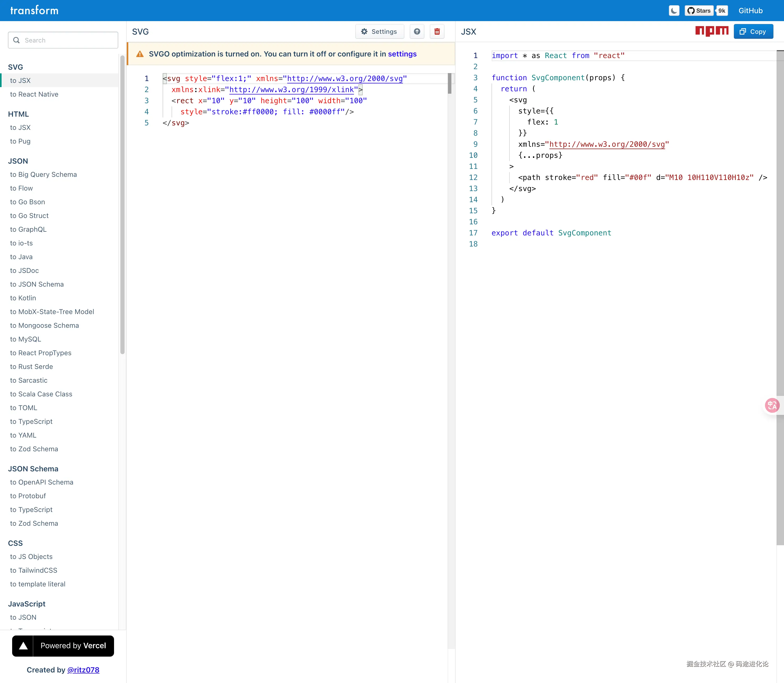Click the sidebar vertical scrollbar
Image resolution: width=784 pixels, height=683 pixels.
tap(122, 206)
